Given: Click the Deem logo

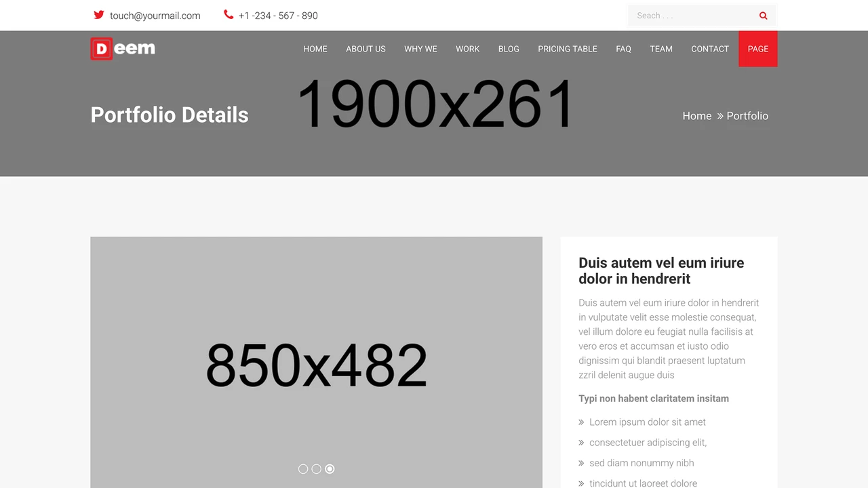Looking at the screenshot, I should pos(123,48).
